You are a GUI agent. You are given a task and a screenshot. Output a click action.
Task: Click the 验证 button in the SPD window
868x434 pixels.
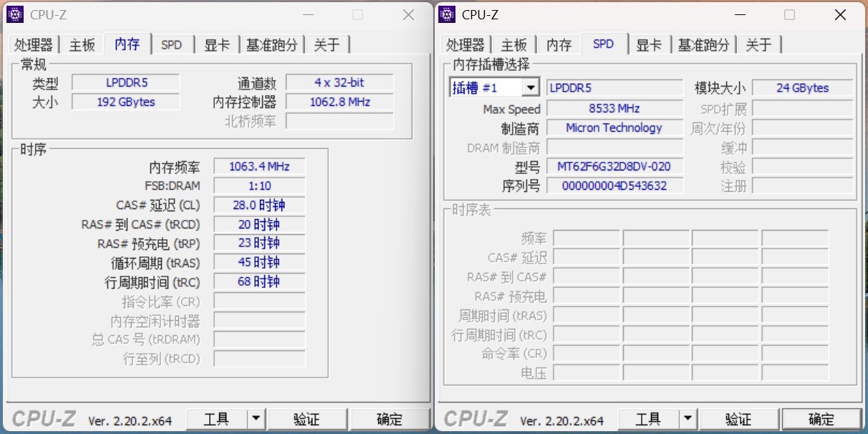[738, 419]
